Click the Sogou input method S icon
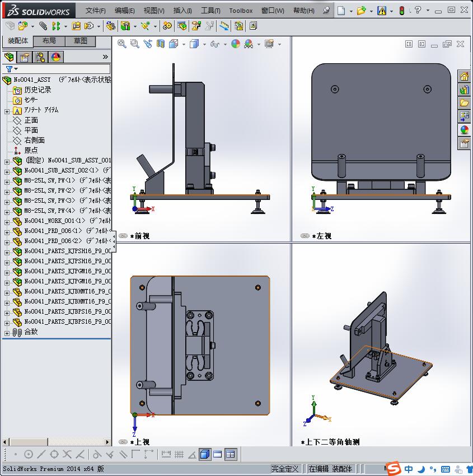 (x=394, y=468)
